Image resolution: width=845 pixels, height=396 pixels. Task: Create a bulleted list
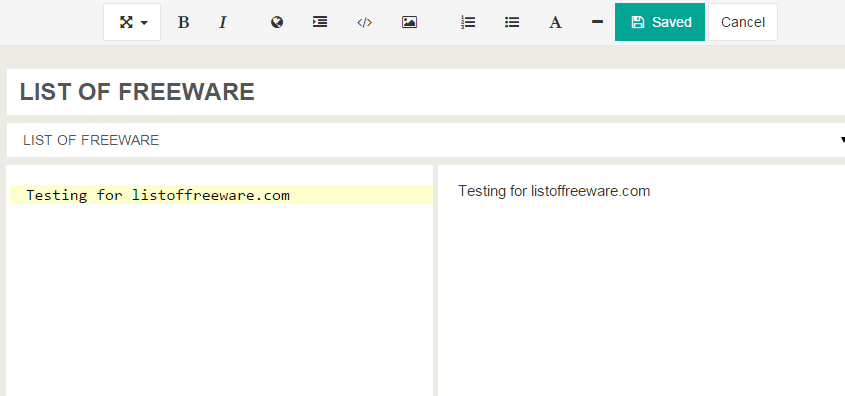[511, 22]
